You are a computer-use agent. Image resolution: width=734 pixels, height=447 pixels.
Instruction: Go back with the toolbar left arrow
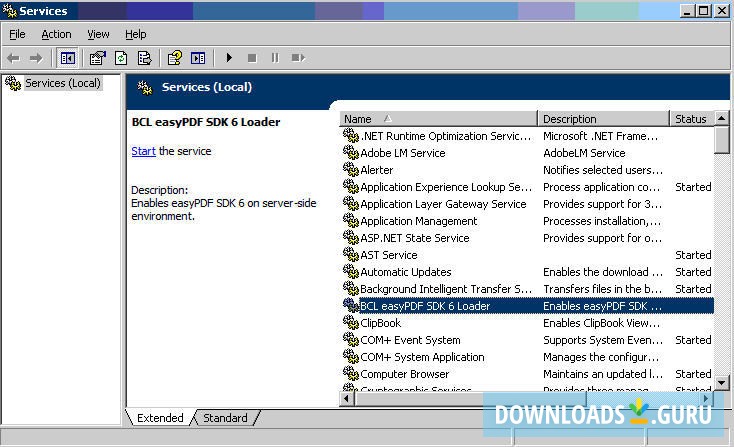point(13,58)
